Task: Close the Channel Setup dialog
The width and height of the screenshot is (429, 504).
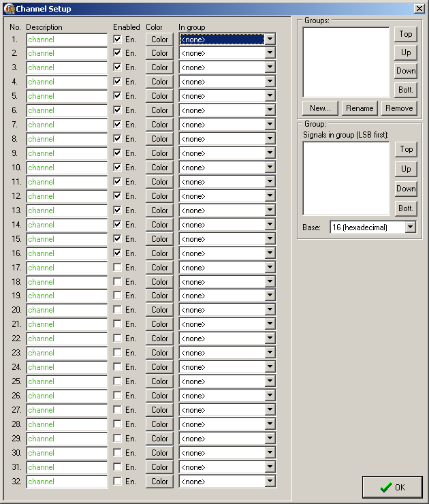Action: 419,9
